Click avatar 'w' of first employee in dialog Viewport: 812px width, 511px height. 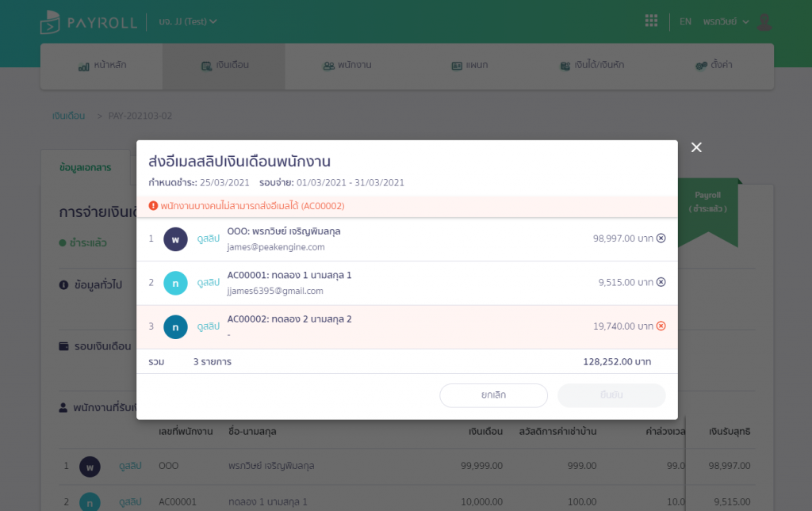(175, 238)
